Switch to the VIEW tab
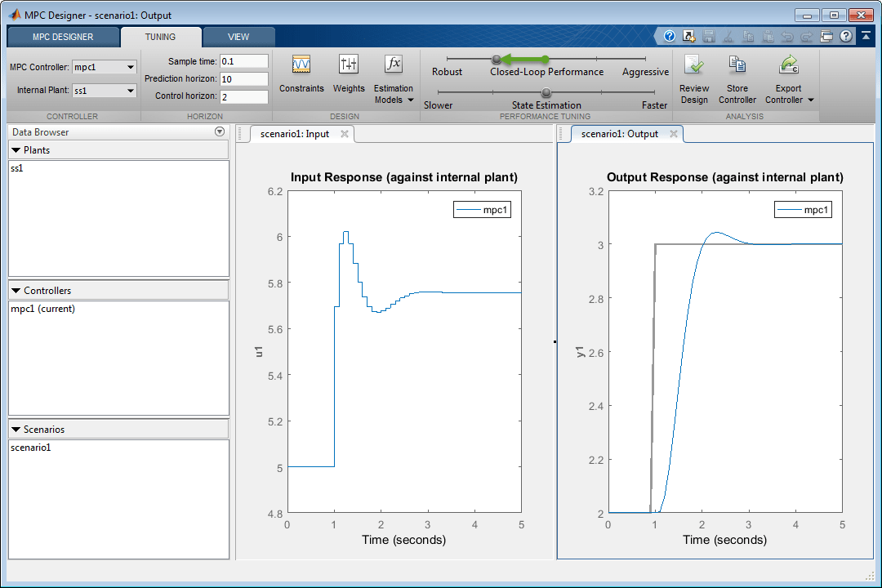The image size is (882, 588). (238, 37)
